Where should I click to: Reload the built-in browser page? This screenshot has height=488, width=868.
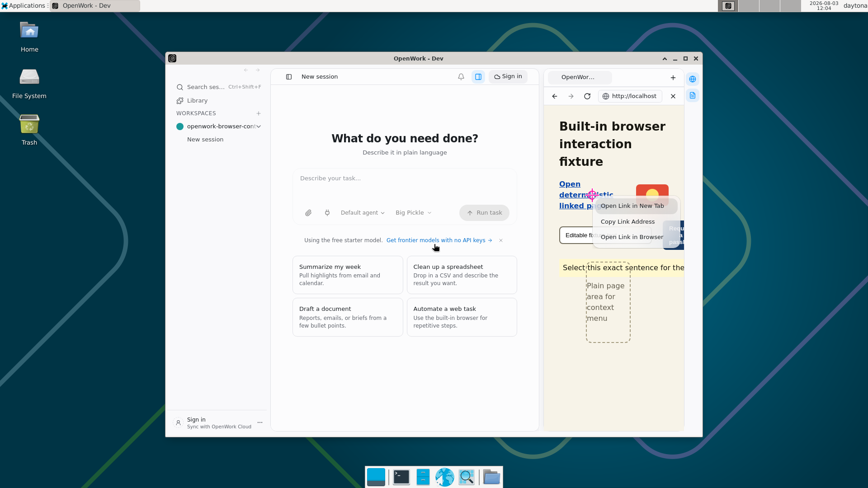tap(587, 96)
